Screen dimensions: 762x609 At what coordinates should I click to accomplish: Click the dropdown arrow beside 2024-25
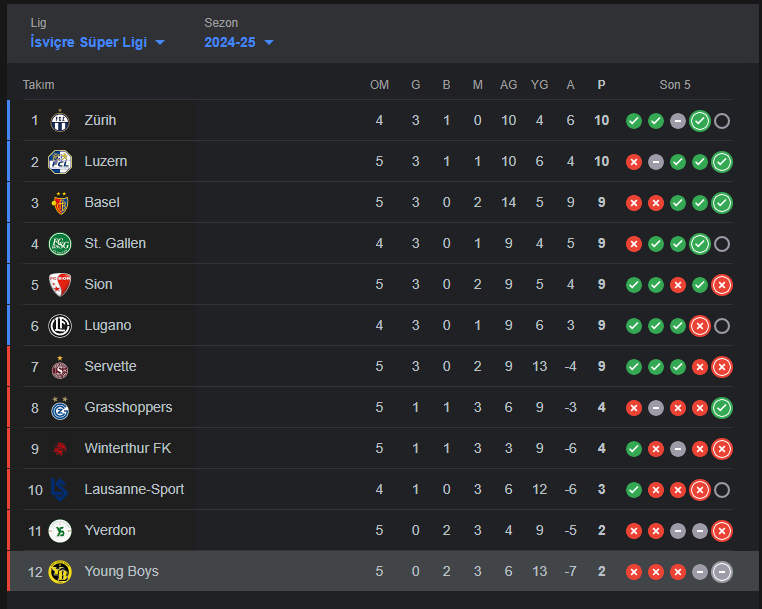pyautogui.click(x=269, y=42)
